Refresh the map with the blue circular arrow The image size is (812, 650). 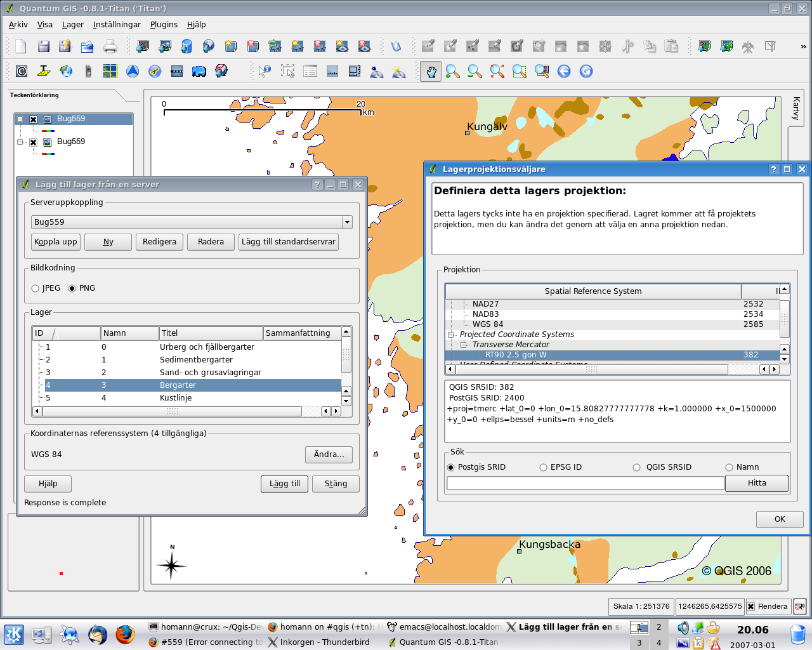[x=586, y=71]
